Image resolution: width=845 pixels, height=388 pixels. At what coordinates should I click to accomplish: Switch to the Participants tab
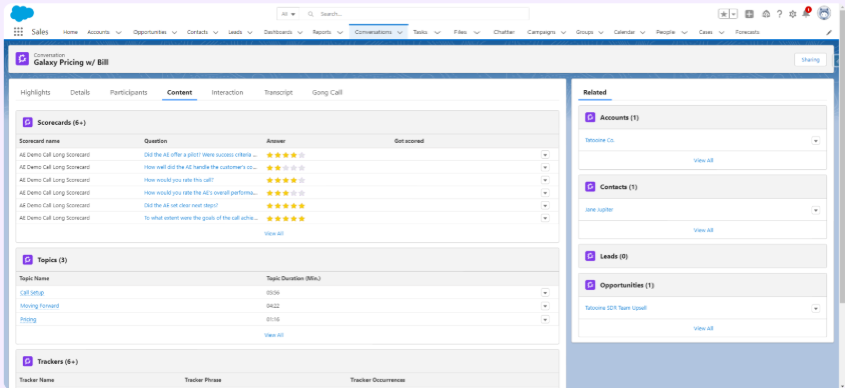tap(128, 93)
